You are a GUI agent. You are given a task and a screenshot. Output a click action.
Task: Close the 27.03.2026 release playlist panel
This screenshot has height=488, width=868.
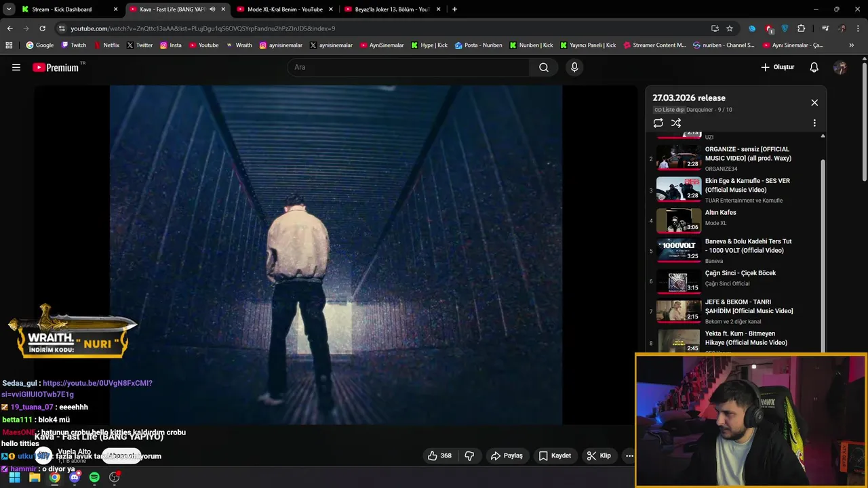814,102
